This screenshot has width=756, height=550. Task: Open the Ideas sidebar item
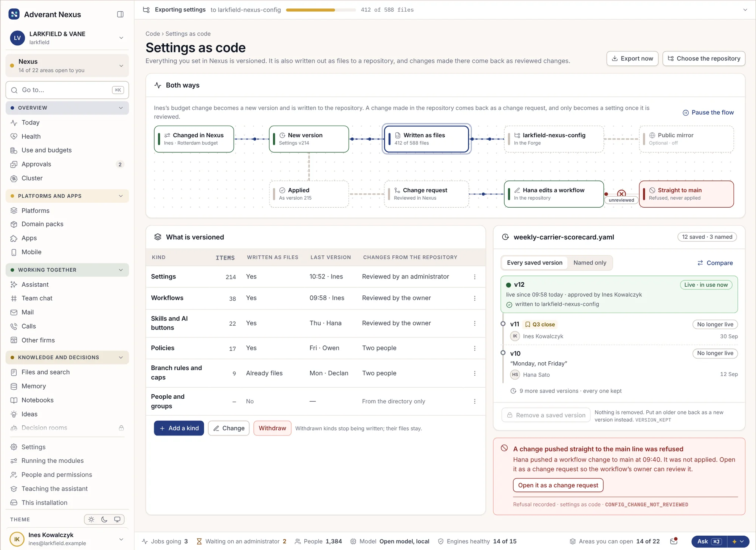tap(67, 414)
